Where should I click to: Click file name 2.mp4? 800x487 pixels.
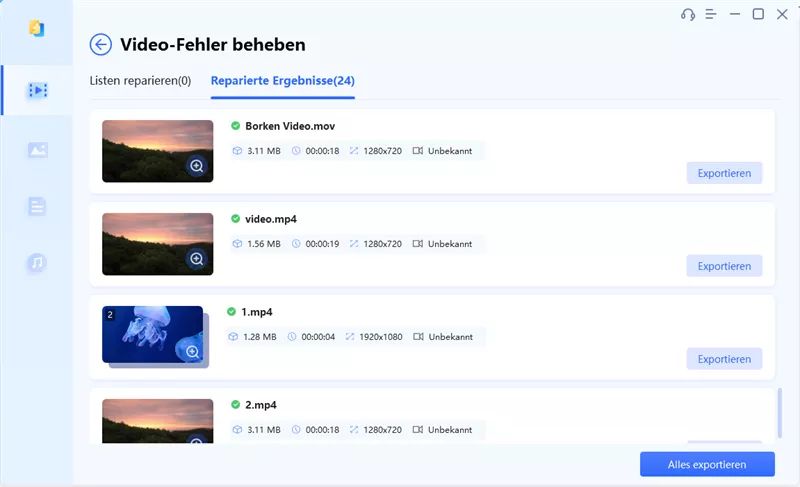(261, 405)
